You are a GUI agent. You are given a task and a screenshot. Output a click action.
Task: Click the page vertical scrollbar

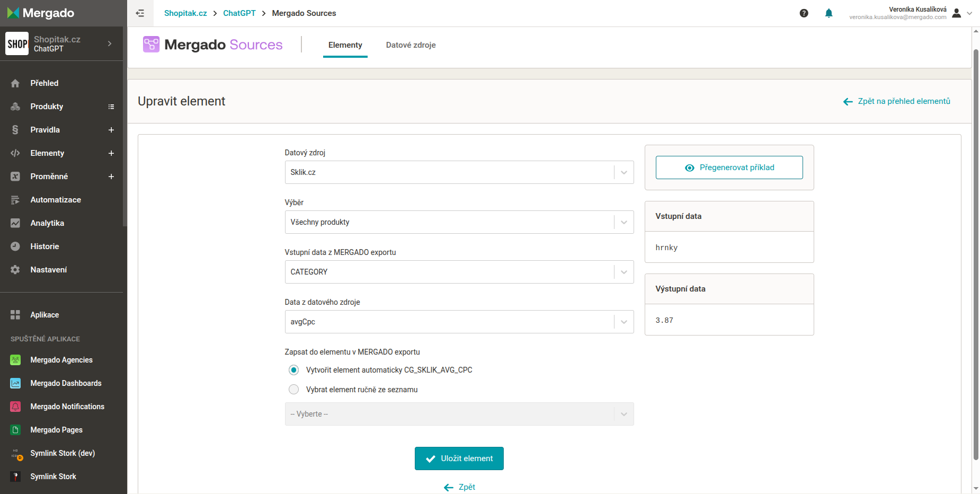976,254
